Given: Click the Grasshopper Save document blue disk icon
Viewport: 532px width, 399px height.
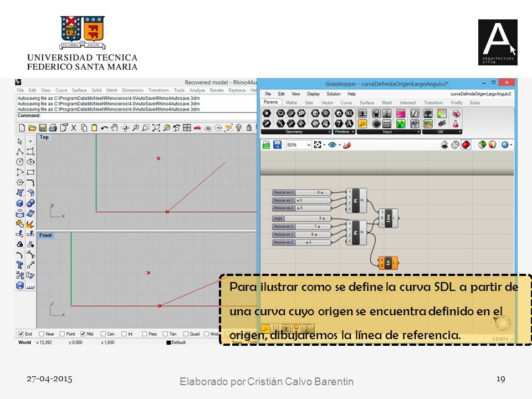Looking at the screenshot, I should point(277,145).
